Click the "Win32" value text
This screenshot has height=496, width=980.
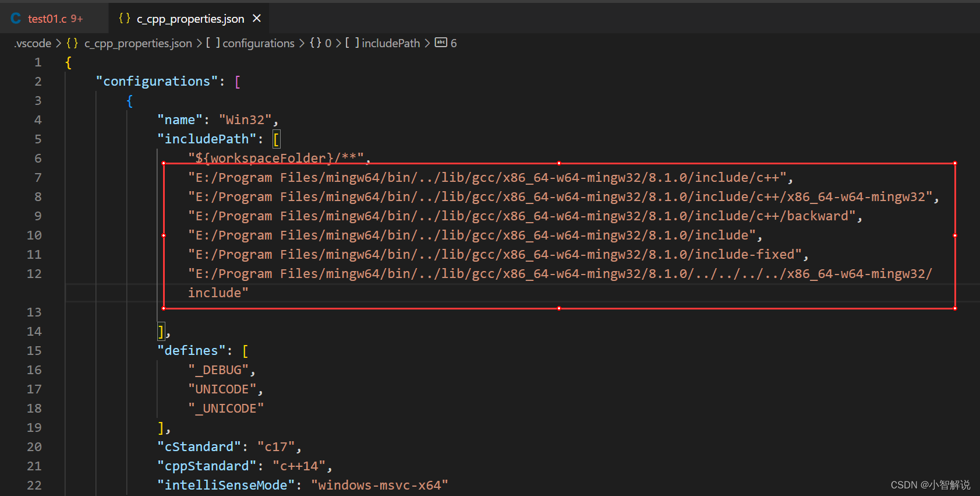245,120
